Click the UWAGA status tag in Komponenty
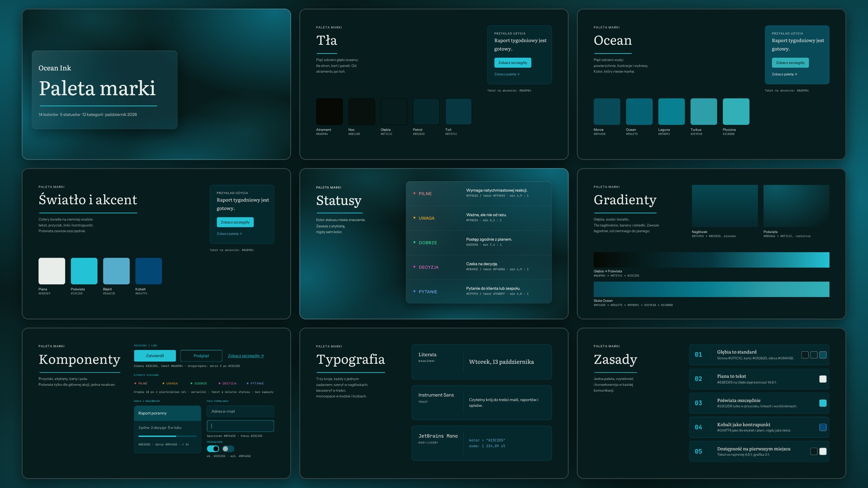The height and width of the screenshot is (488, 868). (170, 383)
